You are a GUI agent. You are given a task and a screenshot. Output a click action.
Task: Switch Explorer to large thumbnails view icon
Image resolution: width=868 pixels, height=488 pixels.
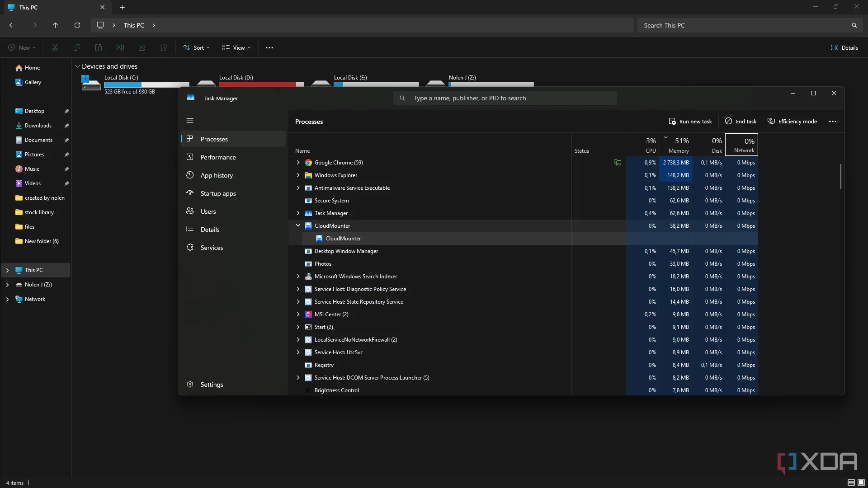coord(861,483)
